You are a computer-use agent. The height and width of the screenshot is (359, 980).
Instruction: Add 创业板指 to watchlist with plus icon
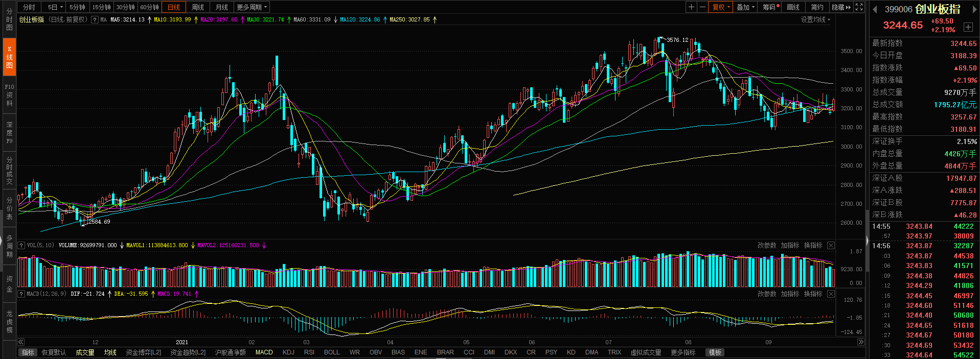968,27
